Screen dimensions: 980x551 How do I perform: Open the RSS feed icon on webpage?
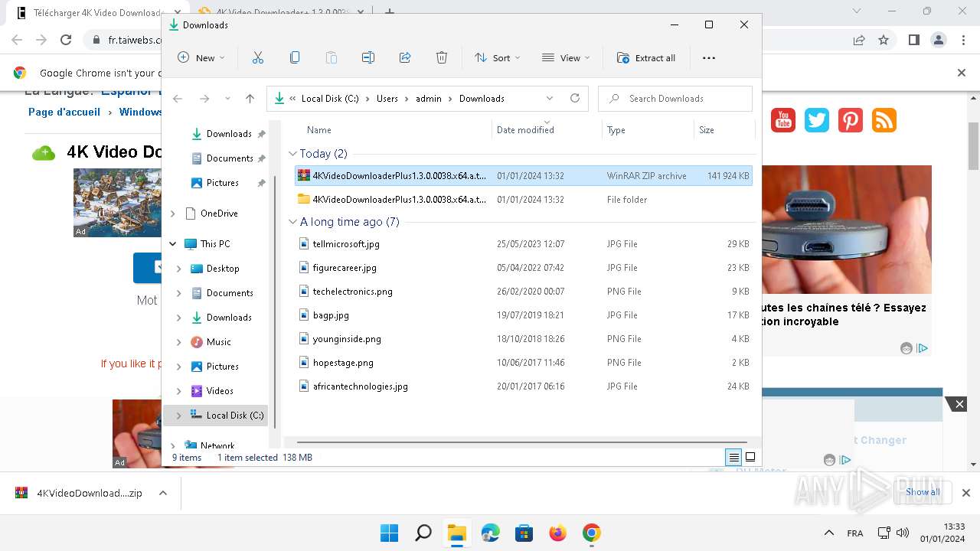tap(884, 120)
